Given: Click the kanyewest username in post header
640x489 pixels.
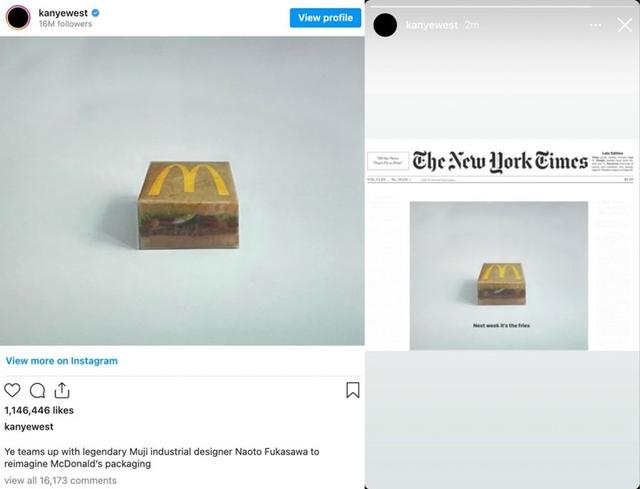Looking at the screenshot, I should [x=63, y=12].
